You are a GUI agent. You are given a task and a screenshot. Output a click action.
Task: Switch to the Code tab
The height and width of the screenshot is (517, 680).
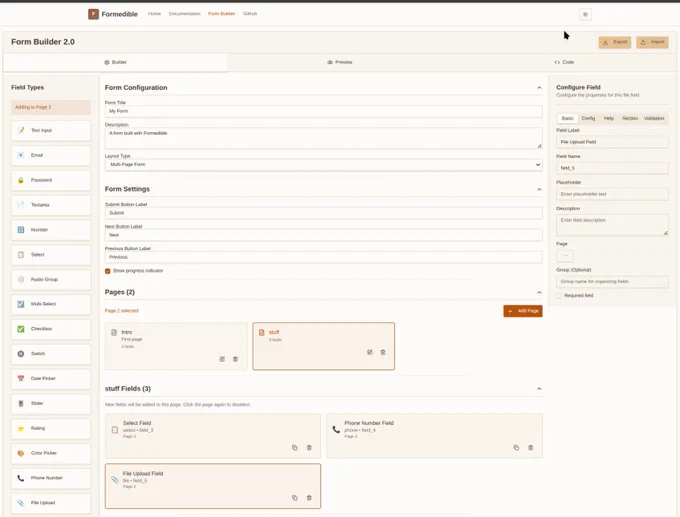[564, 62]
